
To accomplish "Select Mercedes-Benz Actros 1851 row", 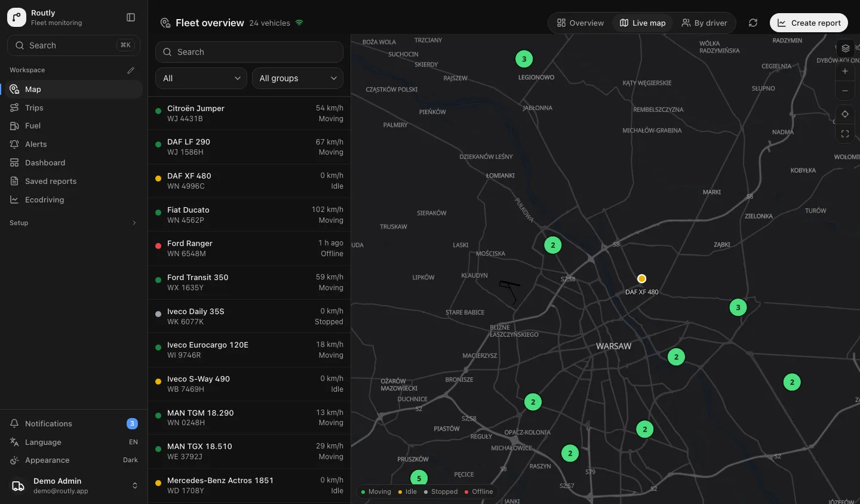I will (249, 485).
